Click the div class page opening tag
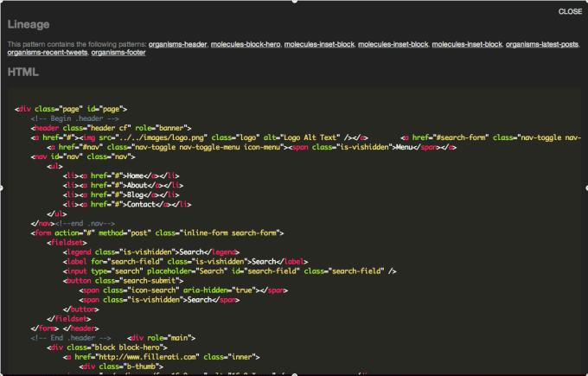Screen dimensions: 588x376 point(71,109)
